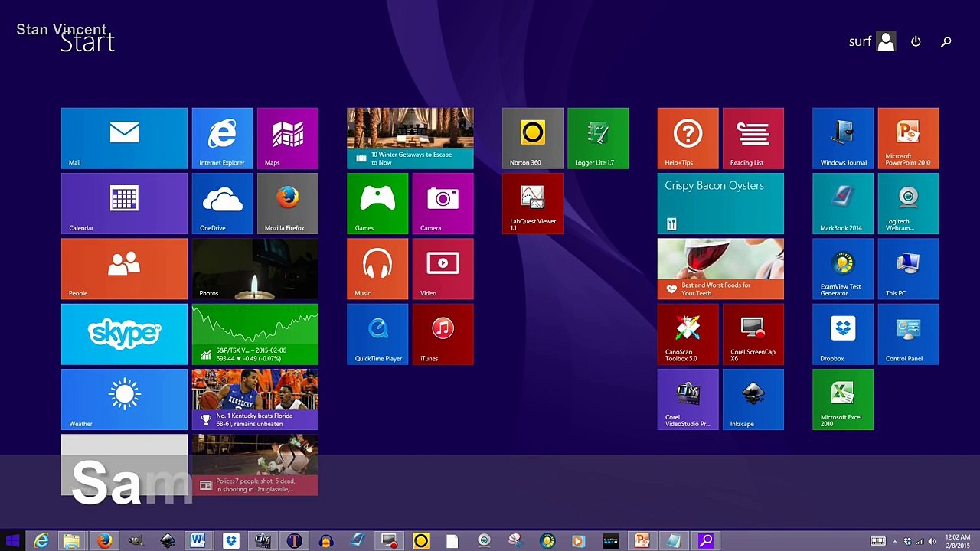Image resolution: width=980 pixels, height=551 pixels.
Task: Click the power options button
Action: pyautogui.click(x=916, y=42)
